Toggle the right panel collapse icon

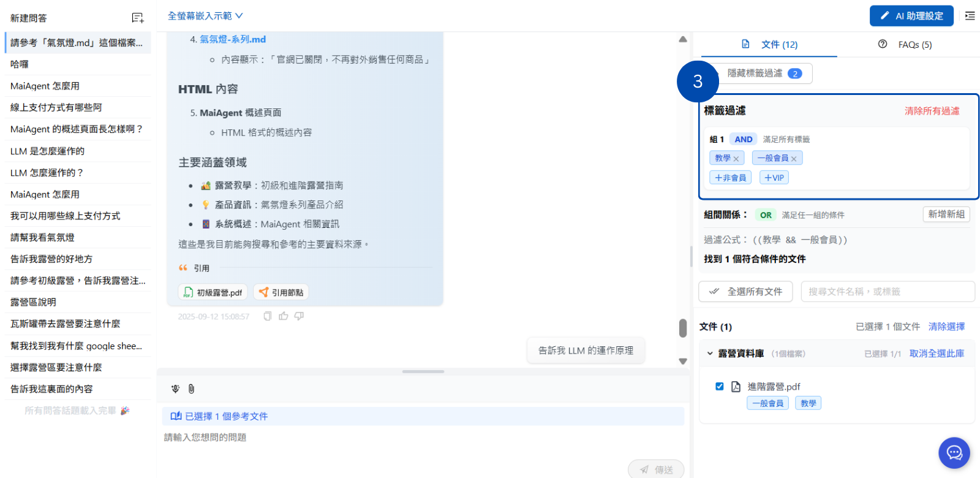coord(970,16)
